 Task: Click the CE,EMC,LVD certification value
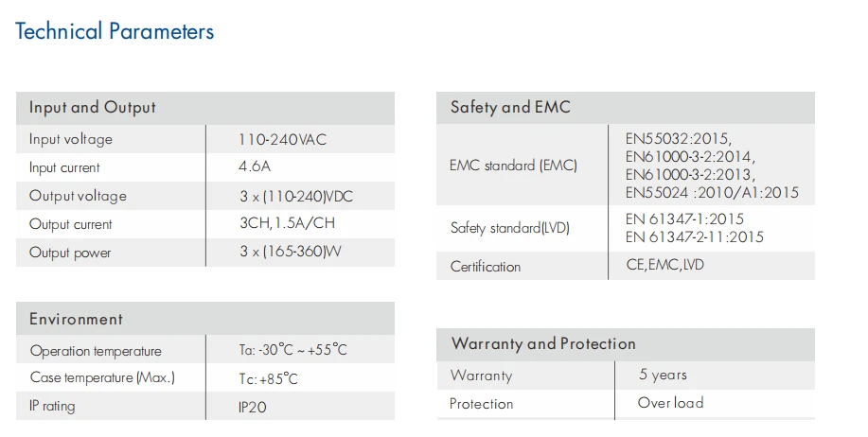(x=665, y=266)
